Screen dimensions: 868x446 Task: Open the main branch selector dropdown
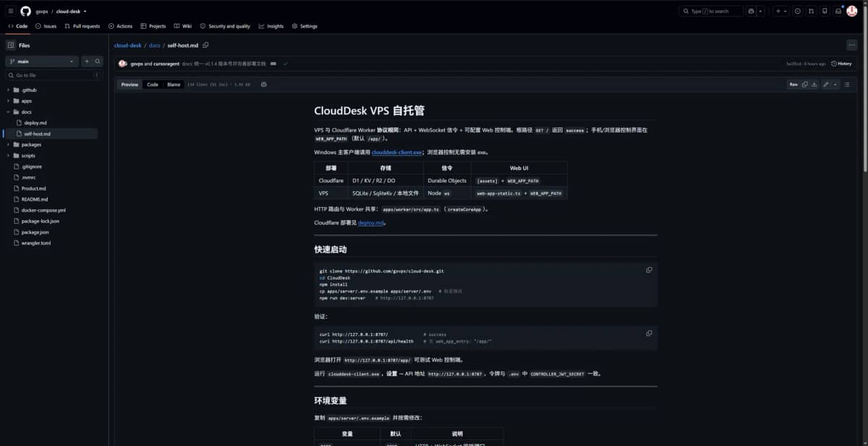pos(42,62)
